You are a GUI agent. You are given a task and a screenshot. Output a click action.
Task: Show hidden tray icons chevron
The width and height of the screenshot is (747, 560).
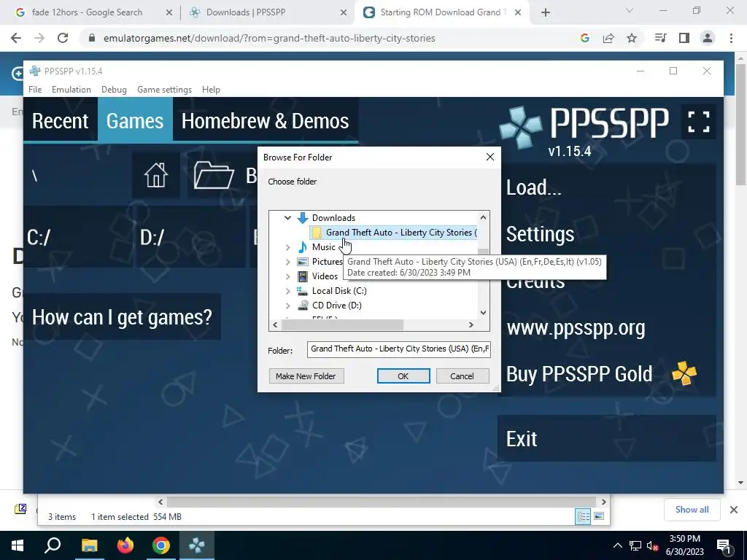[617, 545]
